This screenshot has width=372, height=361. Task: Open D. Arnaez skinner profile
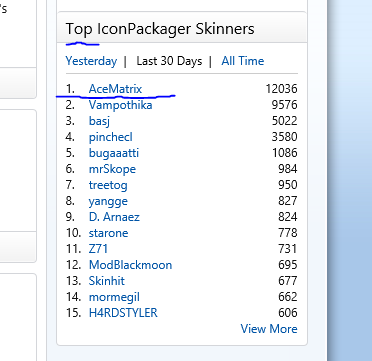click(x=114, y=217)
